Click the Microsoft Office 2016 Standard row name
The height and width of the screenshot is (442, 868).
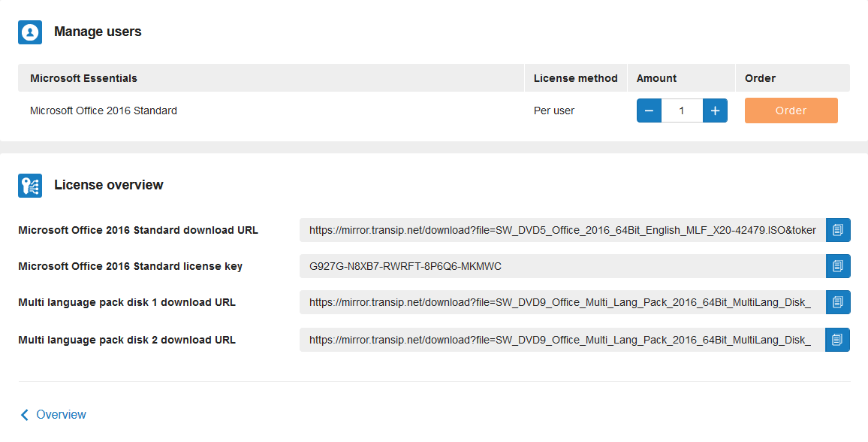pos(104,110)
